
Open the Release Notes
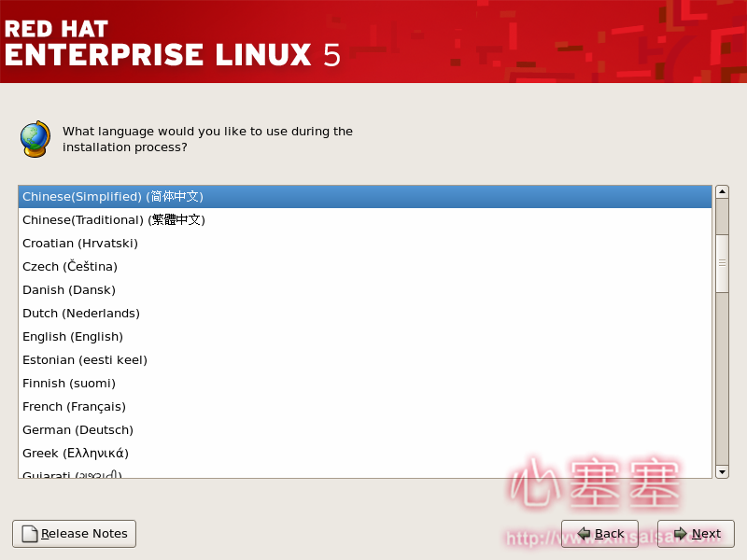coord(75,534)
